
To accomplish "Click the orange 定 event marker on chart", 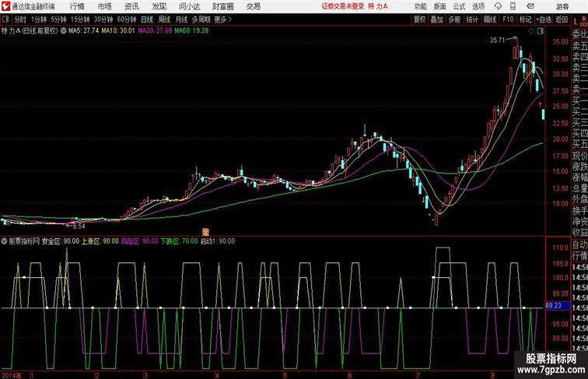I will (205, 232).
